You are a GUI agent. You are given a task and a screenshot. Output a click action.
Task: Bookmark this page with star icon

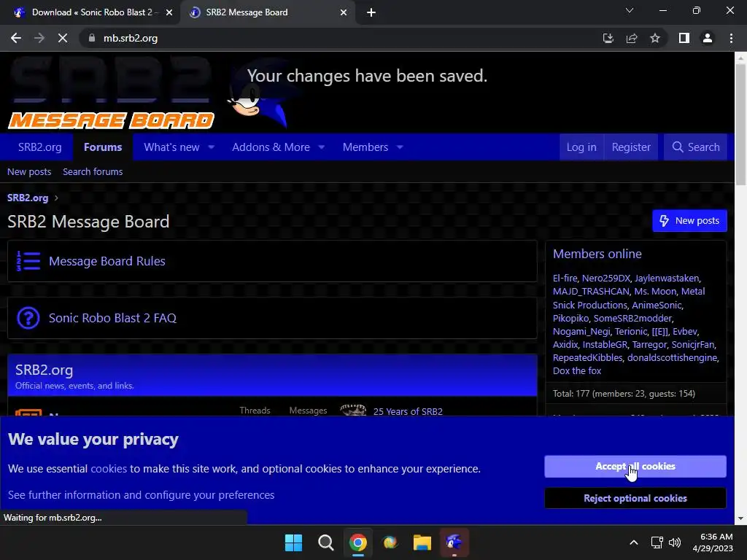click(655, 38)
